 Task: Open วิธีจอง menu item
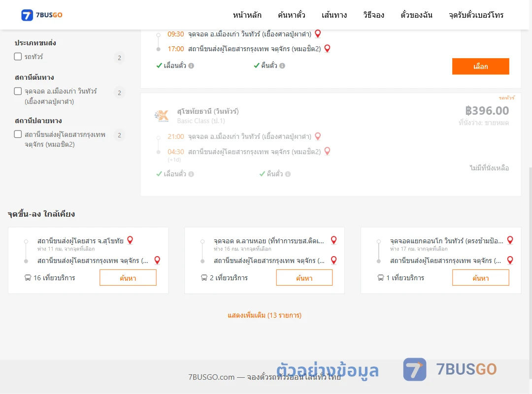[x=373, y=15]
